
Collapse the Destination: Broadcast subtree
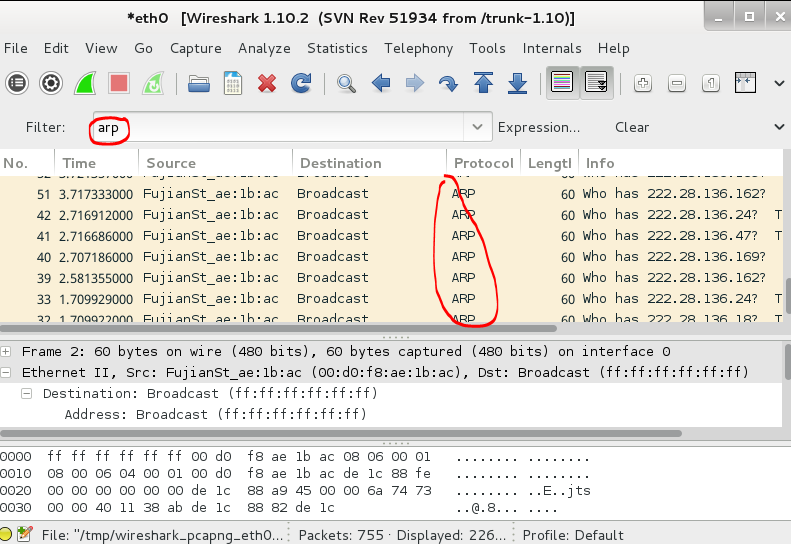click(x=27, y=393)
